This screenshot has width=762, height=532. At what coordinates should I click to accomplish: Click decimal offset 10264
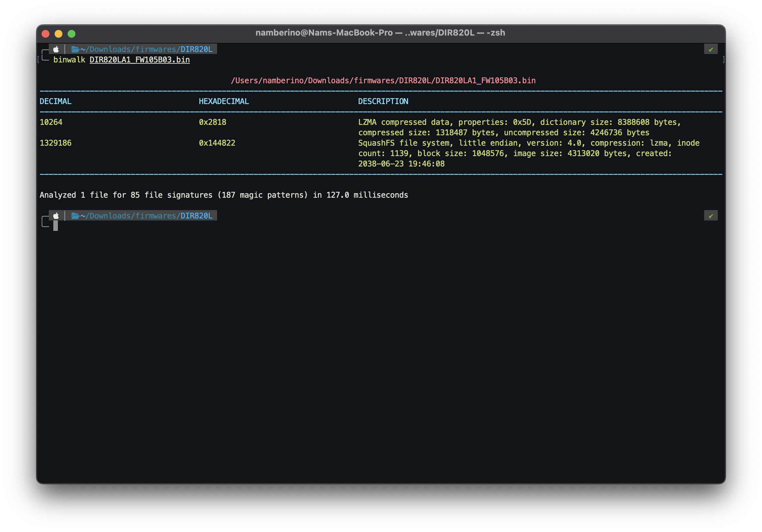tap(51, 122)
